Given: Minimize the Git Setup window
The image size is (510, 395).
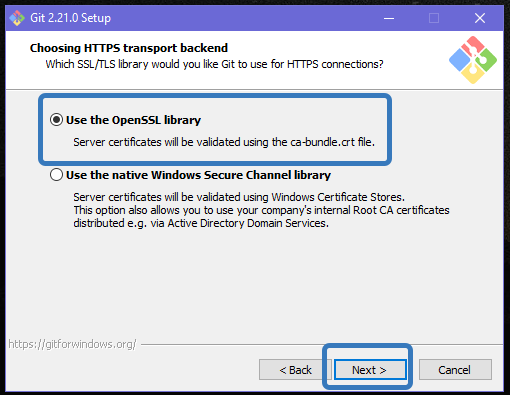Looking at the screenshot, I should pos(389,18).
